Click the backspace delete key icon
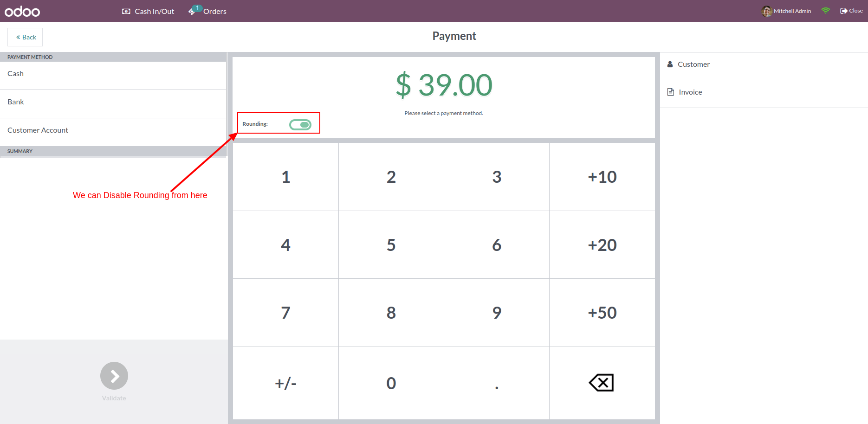 pyautogui.click(x=602, y=383)
